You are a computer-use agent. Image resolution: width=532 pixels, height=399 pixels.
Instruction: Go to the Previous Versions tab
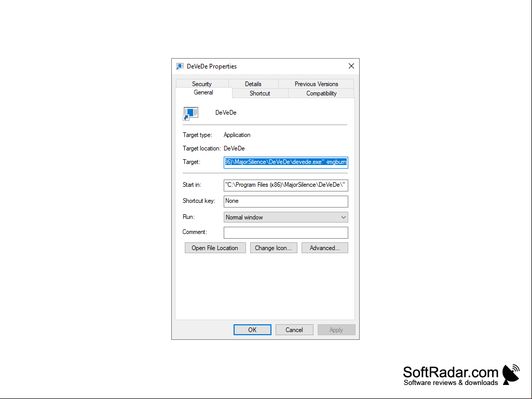[x=316, y=84]
